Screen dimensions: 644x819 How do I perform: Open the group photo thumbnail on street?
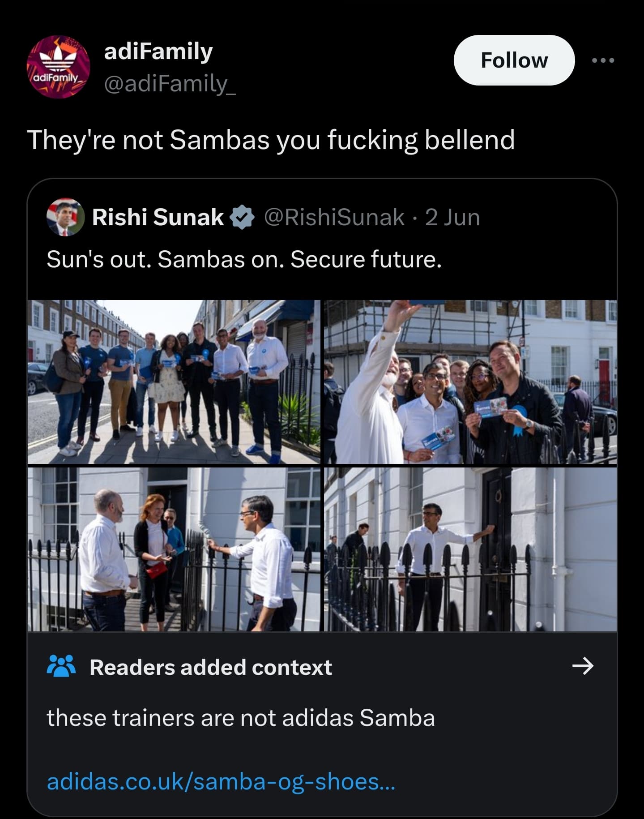(x=174, y=382)
